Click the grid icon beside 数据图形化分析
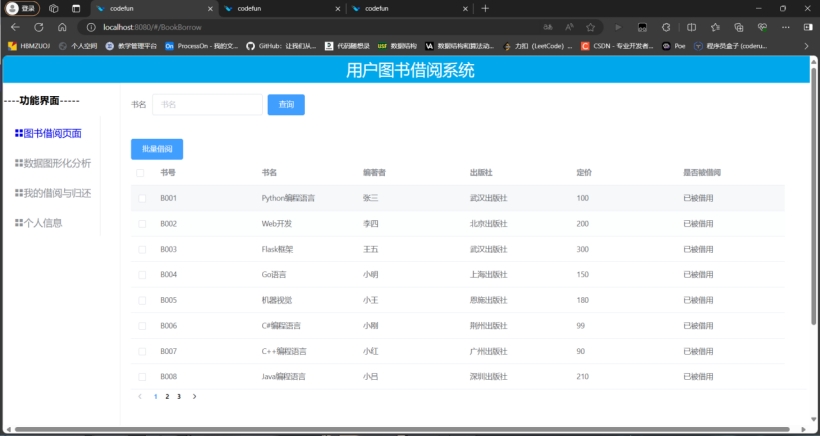 [x=19, y=163]
